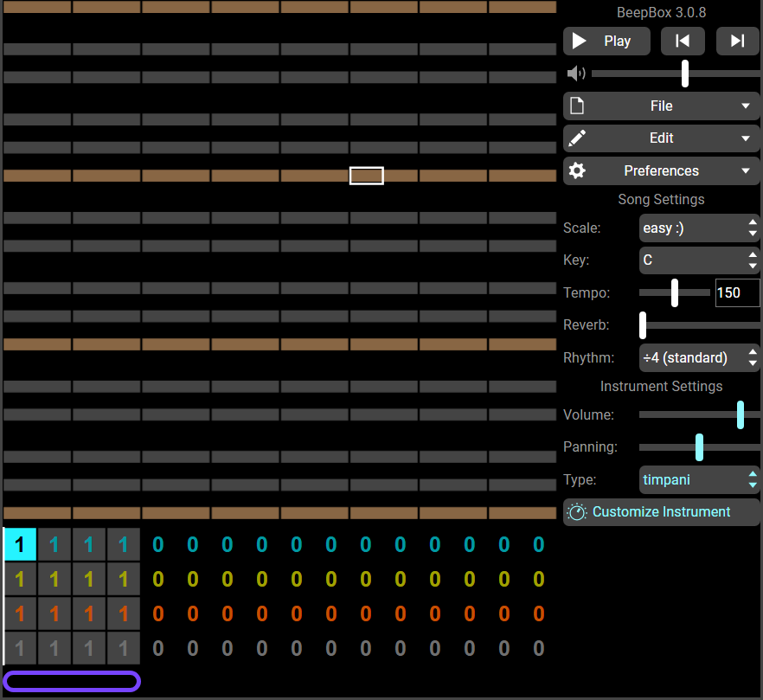Select last orange 0 pattern cell

click(539, 613)
